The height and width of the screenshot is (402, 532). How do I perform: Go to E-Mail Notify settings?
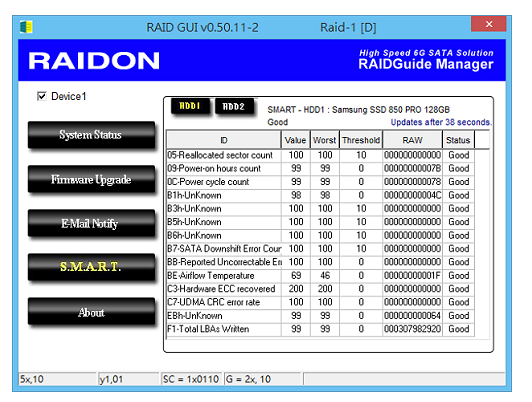coord(91,223)
